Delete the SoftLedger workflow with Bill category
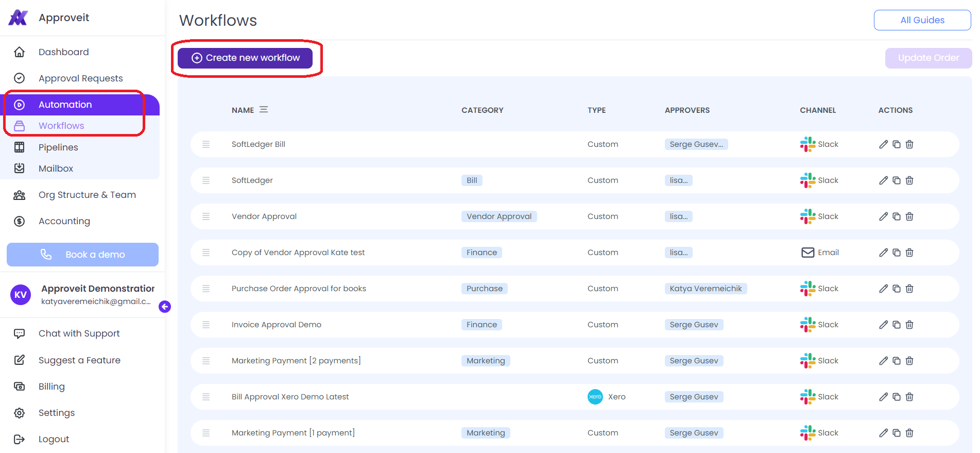Screen dimensions: 980x453 click(x=909, y=180)
